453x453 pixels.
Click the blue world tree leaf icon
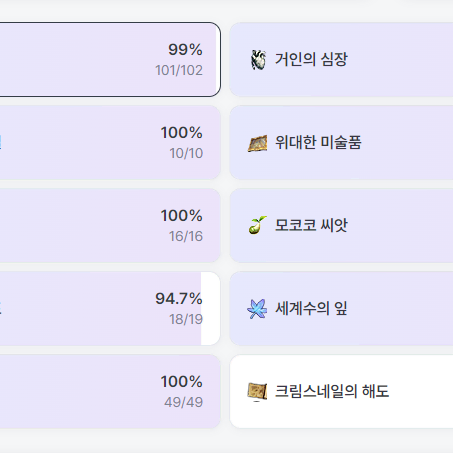257,309
